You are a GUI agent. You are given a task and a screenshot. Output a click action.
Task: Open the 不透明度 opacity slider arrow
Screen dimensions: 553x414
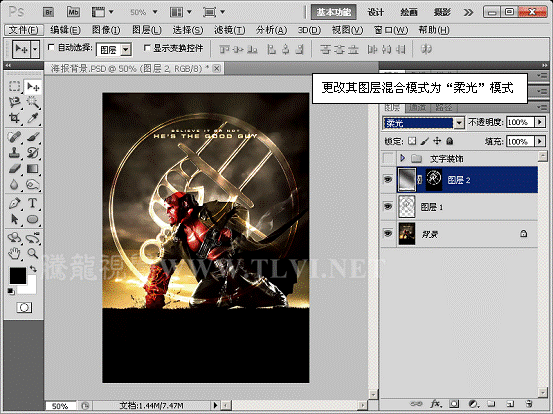tap(540, 122)
